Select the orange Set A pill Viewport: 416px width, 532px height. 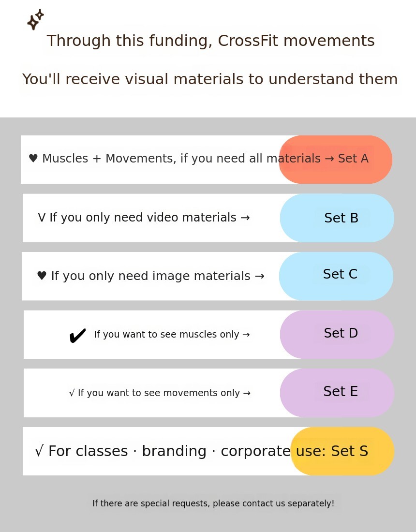click(336, 159)
